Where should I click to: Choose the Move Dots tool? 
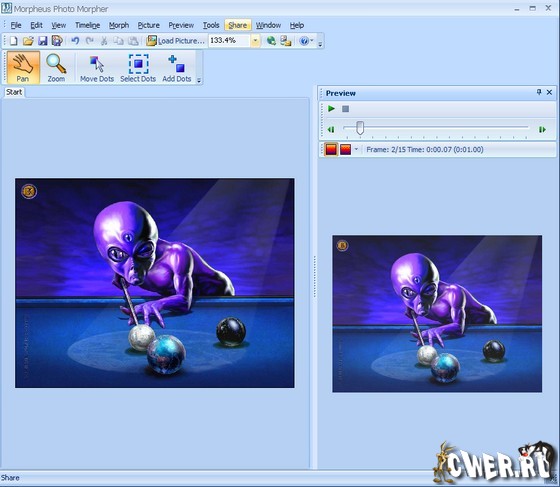[97, 67]
